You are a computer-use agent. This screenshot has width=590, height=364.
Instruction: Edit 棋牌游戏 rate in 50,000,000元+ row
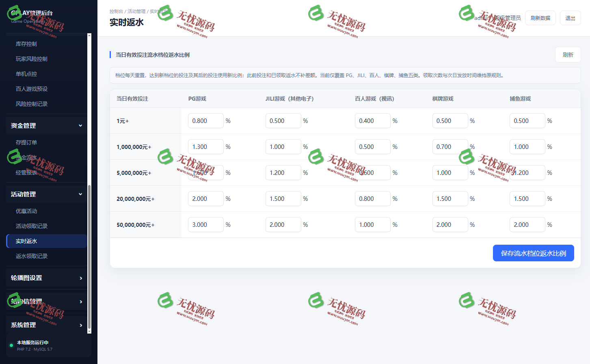tap(450, 225)
